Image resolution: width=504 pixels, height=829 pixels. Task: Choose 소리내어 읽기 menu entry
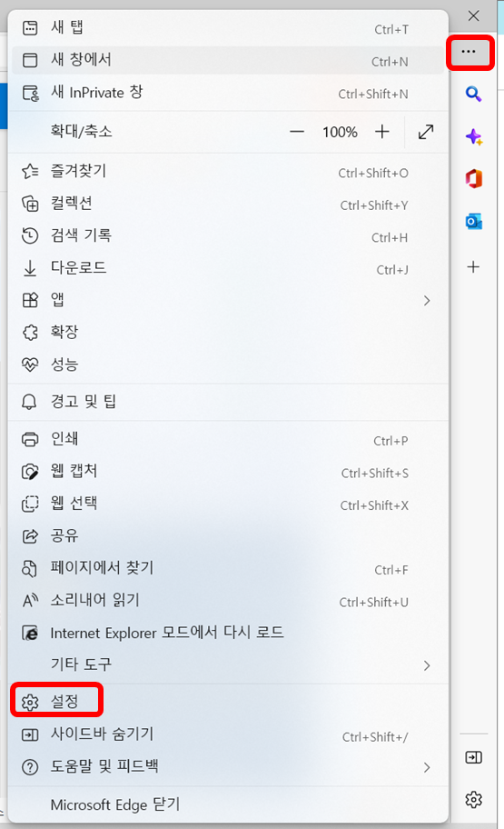click(x=228, y=601)
